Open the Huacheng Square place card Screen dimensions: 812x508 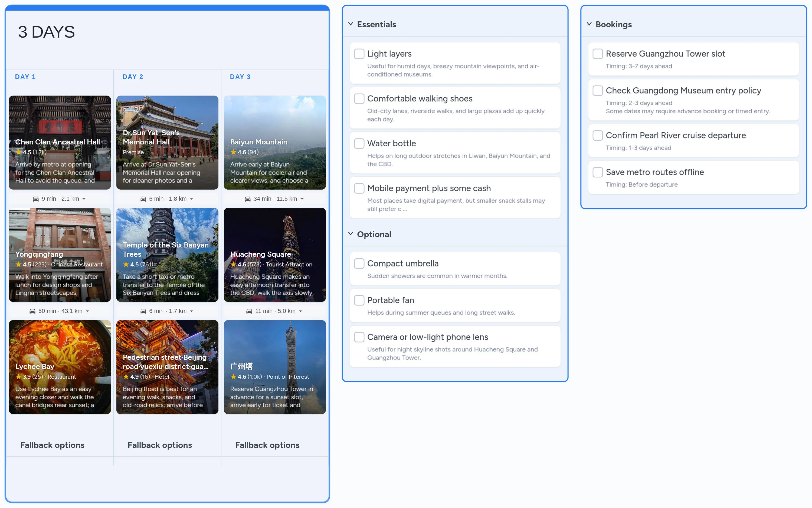point(274,255)
